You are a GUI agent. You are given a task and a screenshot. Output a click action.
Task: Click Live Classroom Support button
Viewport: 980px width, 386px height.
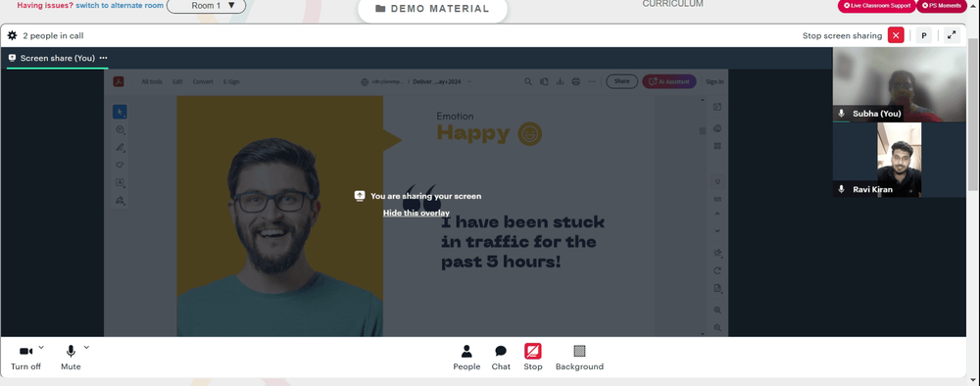[x=876, y=6]
